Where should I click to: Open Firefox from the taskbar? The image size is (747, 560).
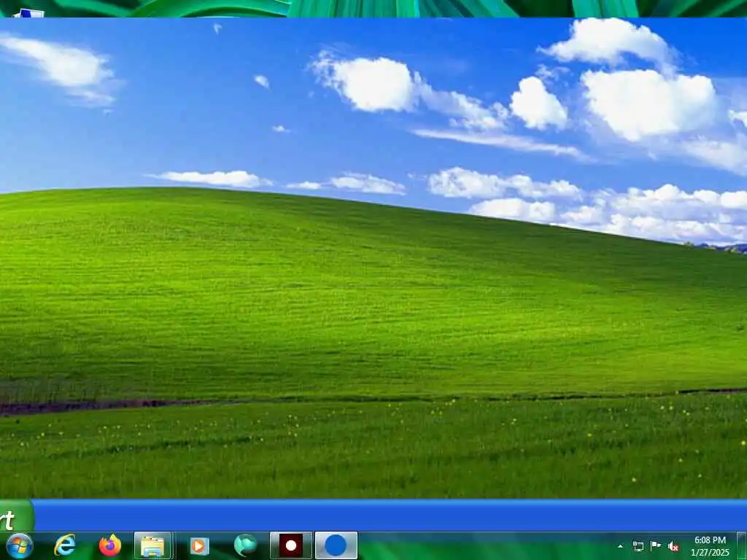coord(110,545)
